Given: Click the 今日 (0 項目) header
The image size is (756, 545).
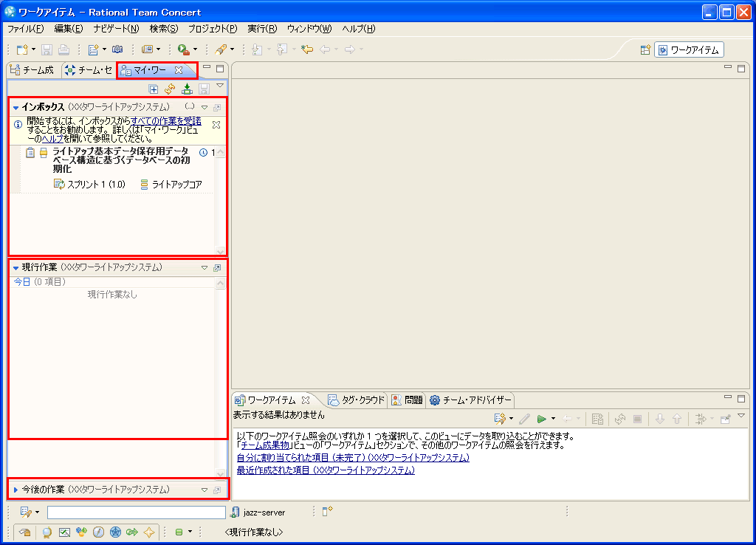Looking at the screenshot, I should point(40,281).
